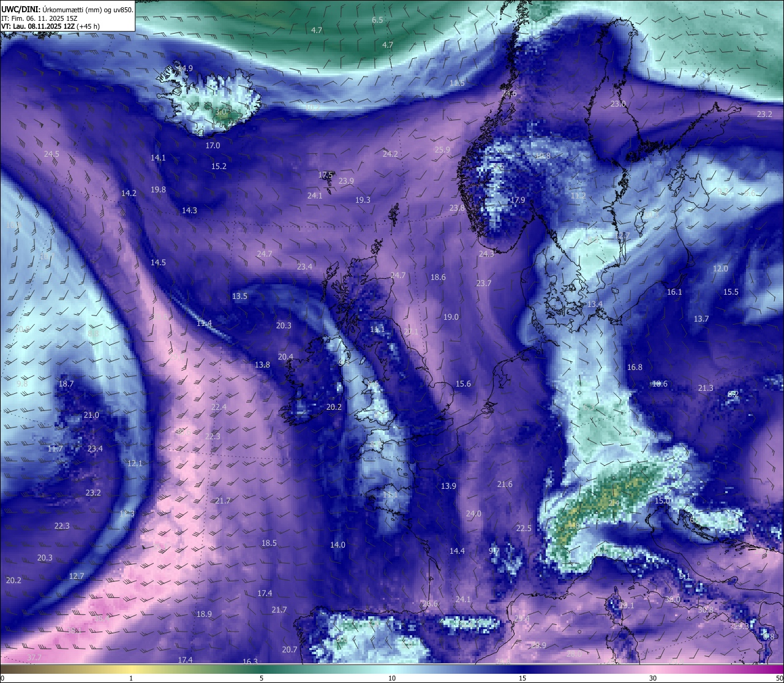Select the 12.0 label in the Baltic region
Viewport: 784px width, 683px height.
pos(720,269)
